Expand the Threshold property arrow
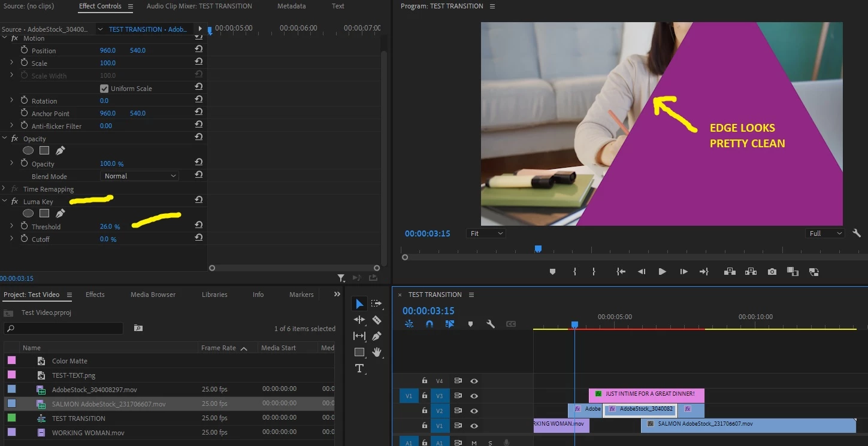This screenshot has height=446, width=868. [x=11, y=226]
